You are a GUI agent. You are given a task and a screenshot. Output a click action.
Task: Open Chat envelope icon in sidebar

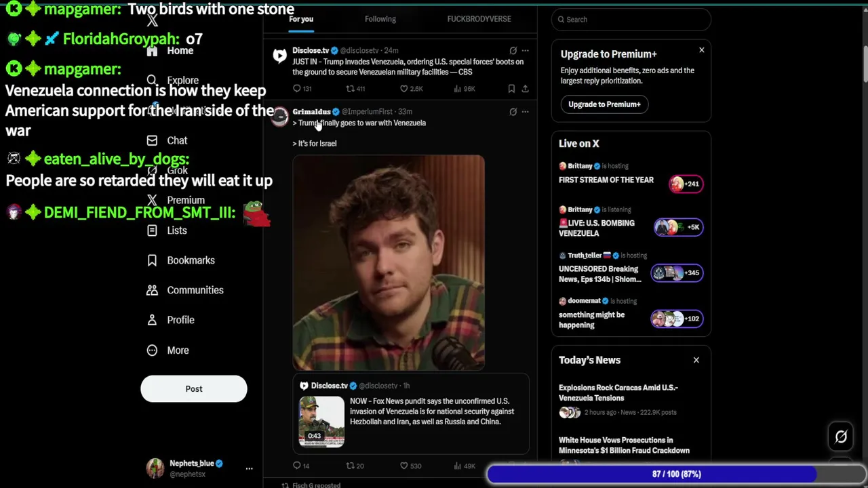tap(152, 140)
